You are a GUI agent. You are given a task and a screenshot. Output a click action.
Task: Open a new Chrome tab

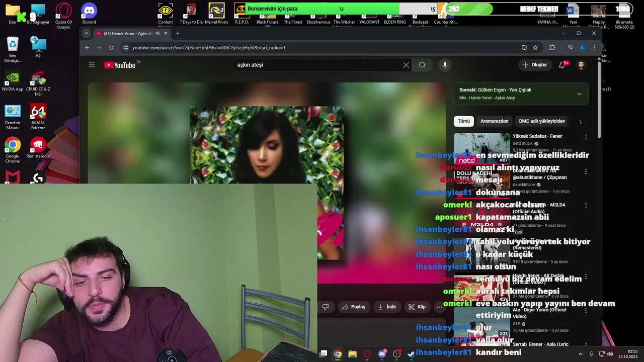(x=178, y=33)
